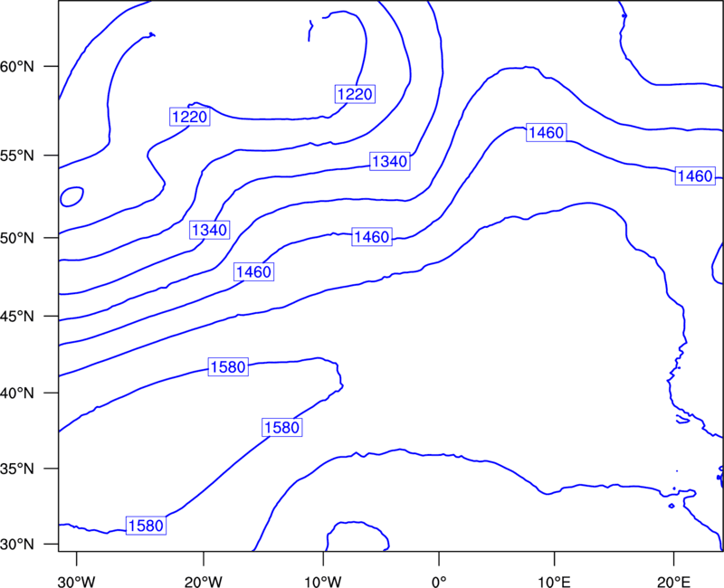Click the 35°N latitude axis label
Image resolution: width=724 pixels, height=588 pixels.
[x=17, y=469]
